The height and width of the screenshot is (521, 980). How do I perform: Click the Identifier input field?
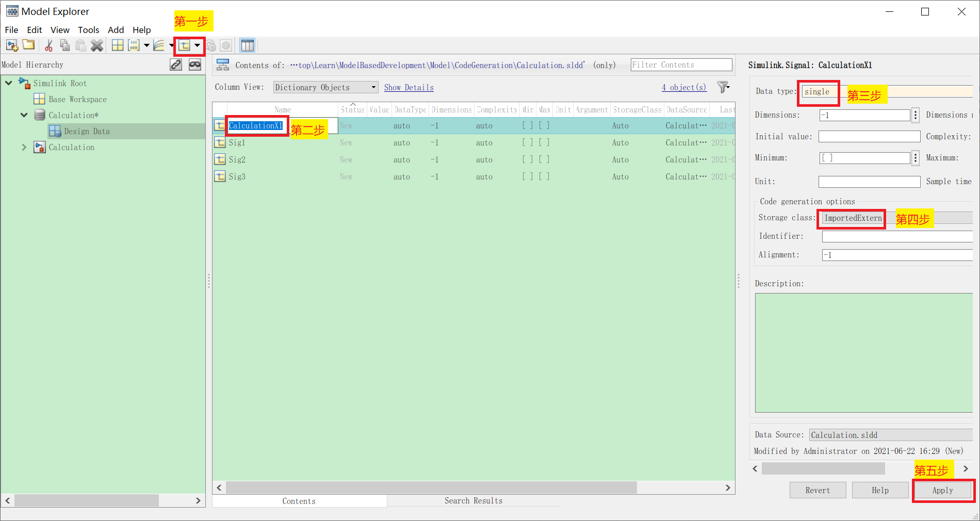[x=897, y=236]
